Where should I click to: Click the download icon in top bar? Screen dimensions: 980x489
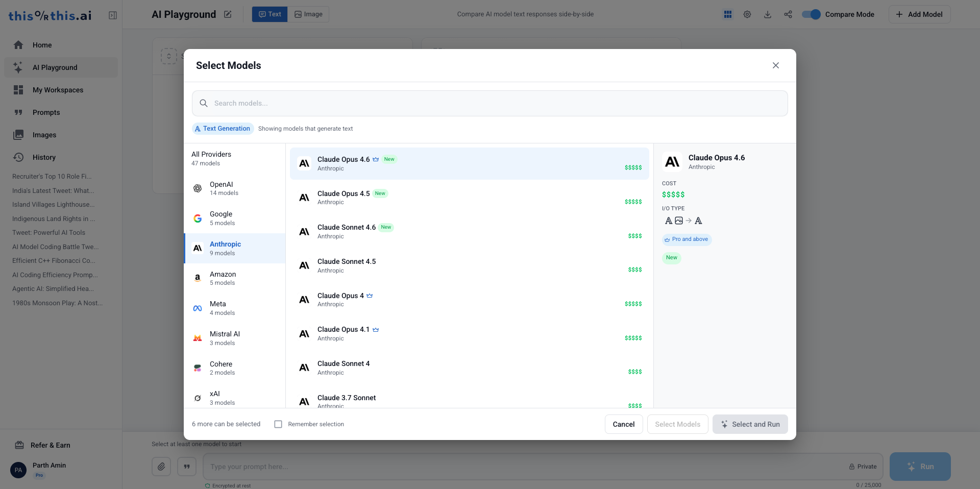coord(768,14)
